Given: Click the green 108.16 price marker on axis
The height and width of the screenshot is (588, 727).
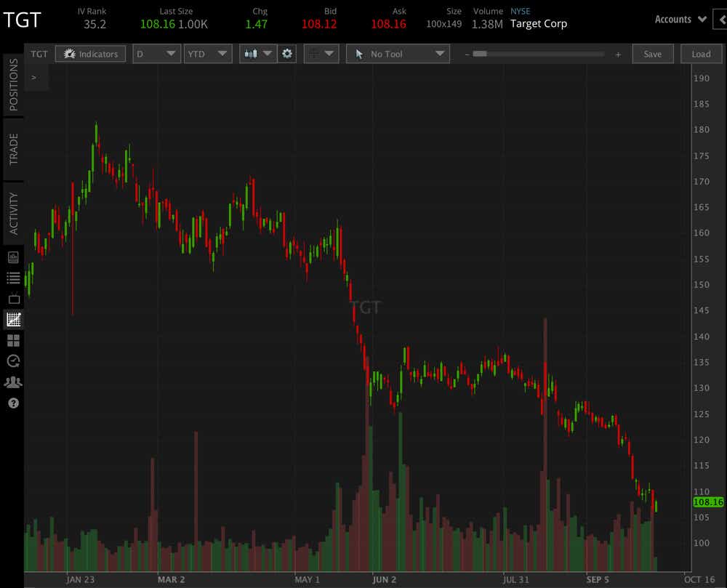Looking at the screenshot, I should pyautogui.click(x=708, y=502).
